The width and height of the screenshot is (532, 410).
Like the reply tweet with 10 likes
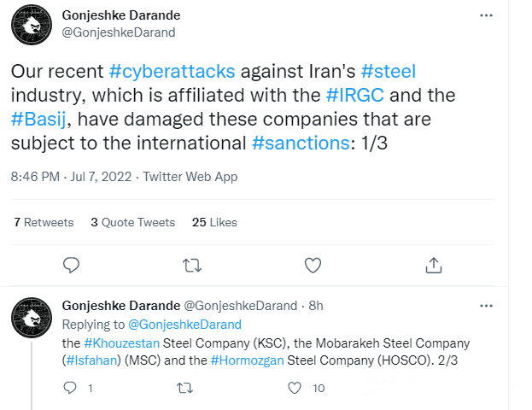(295, 388)
